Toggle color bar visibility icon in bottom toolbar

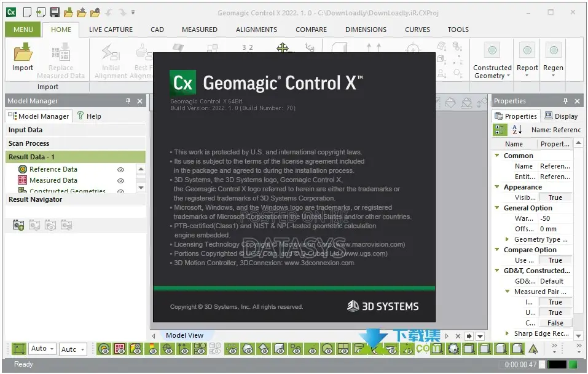pyautogui.click(x=152, y=349)
